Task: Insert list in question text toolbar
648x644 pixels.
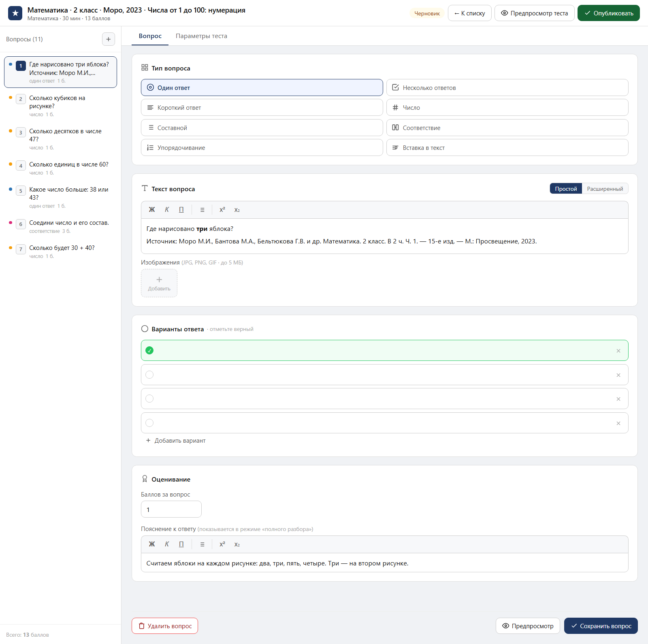Action: point(202,210)
